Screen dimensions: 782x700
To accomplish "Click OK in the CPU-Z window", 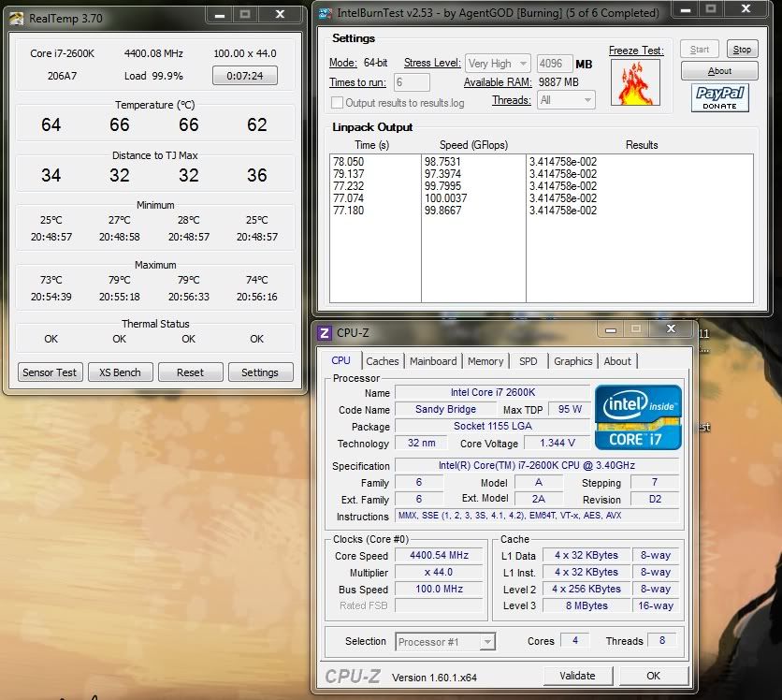I will click(x=653, y=676).
